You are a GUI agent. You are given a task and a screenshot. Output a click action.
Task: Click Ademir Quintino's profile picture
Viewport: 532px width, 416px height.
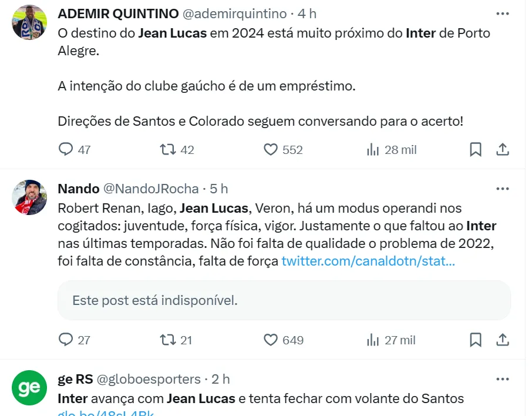point(29,22)
